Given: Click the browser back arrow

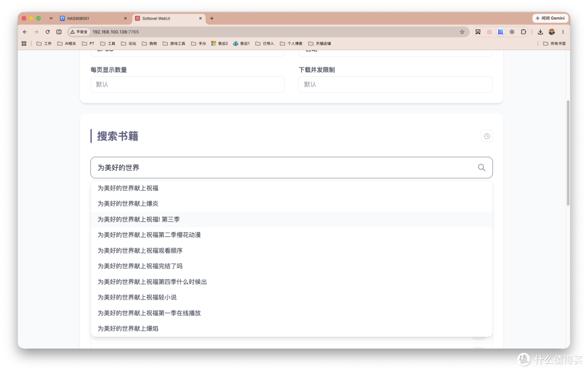Looking at the screenshot, I should point(24,32).
